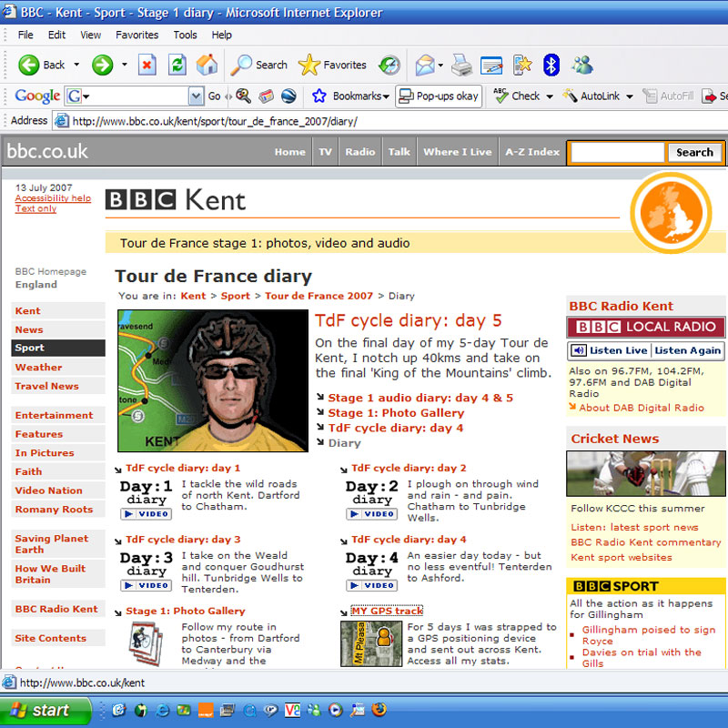The height and width of the screenshot is (728, 728).
Task: Open the Back button history dropdown arrow
Action: (76, 65)
